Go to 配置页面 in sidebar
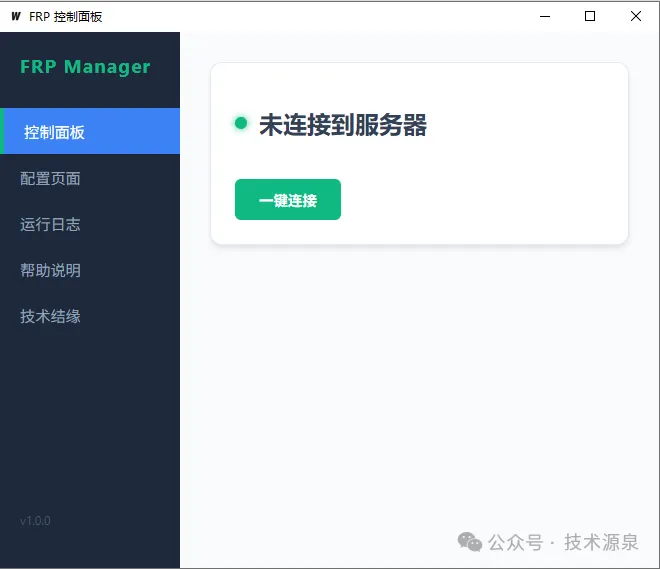Viewport: 660px width, 569px height. point(90,178)
